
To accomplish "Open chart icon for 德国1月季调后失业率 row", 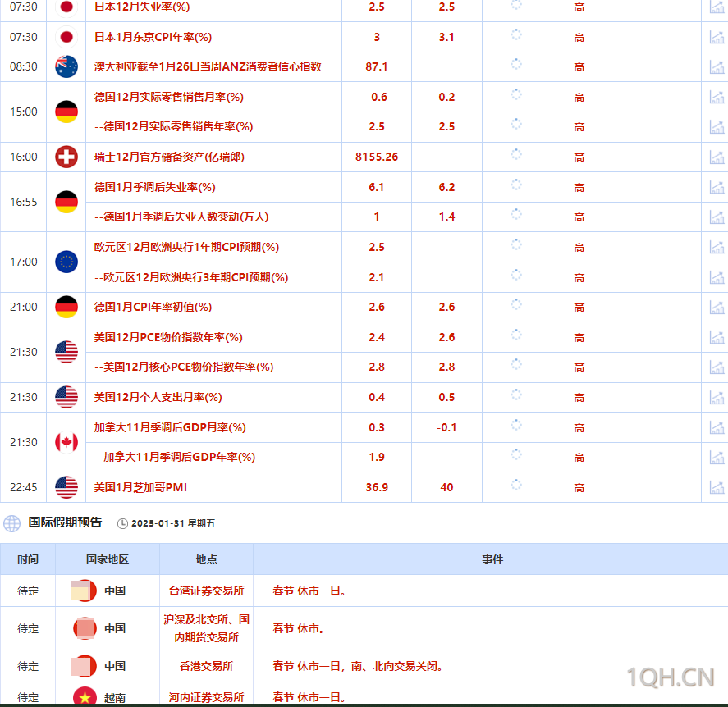I will click(717, 188).
